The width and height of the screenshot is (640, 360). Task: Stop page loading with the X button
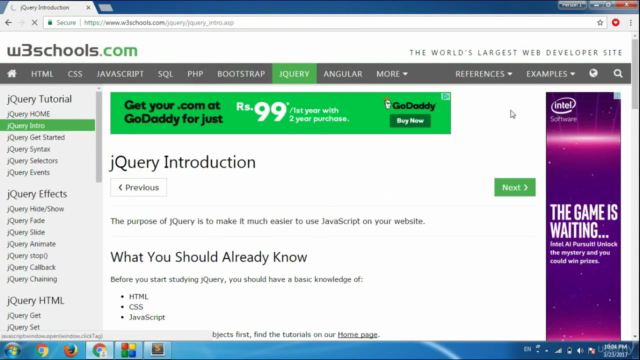tap(34, 22)
